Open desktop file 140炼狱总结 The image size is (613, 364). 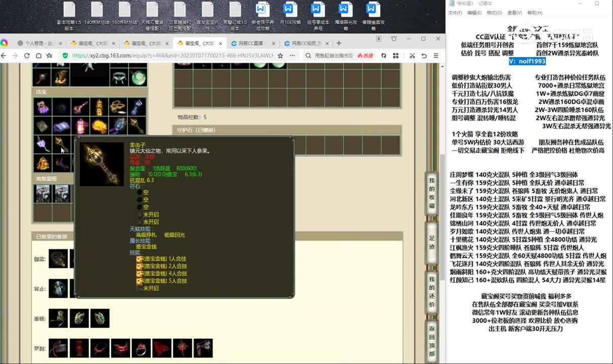(97, 16)
